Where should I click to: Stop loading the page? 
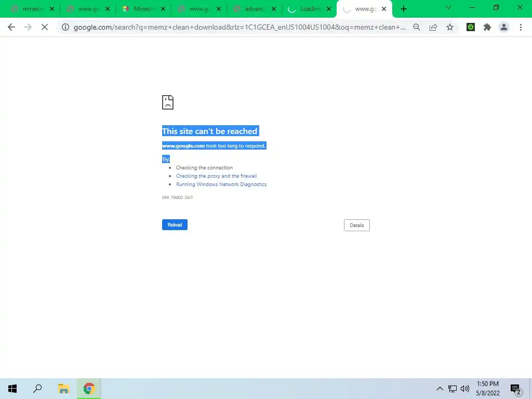(45, 27)
